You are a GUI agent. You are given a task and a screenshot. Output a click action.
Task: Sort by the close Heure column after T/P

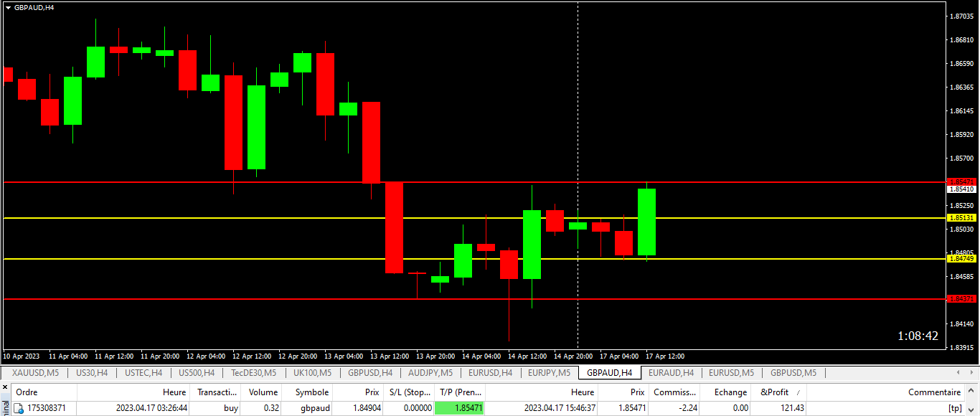(541, 392)
